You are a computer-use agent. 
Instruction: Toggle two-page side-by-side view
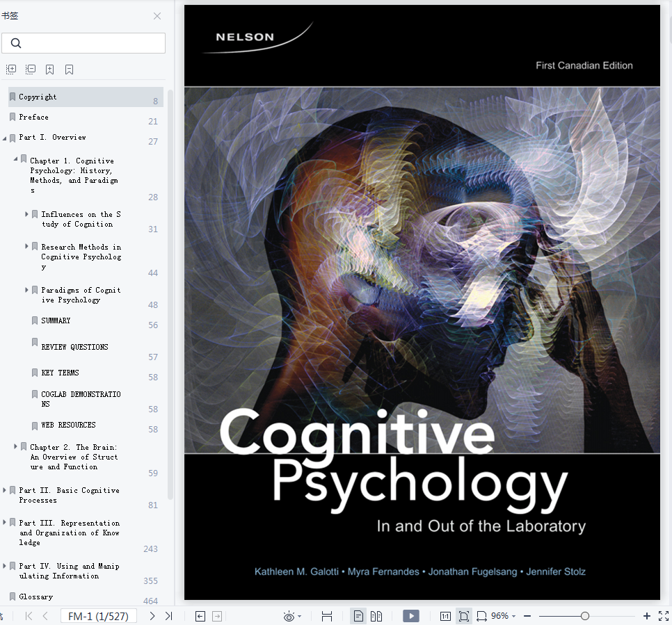(x=376, y=616)
